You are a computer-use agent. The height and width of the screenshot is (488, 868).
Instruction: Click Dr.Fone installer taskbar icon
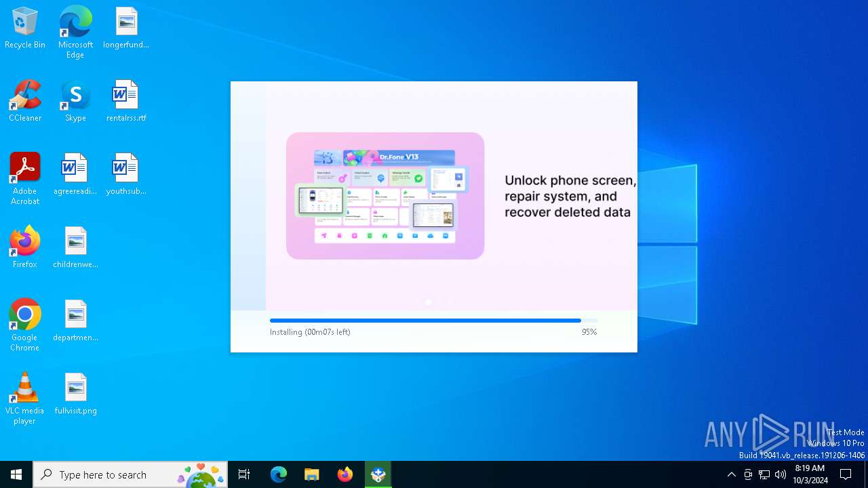pos(378,474)
